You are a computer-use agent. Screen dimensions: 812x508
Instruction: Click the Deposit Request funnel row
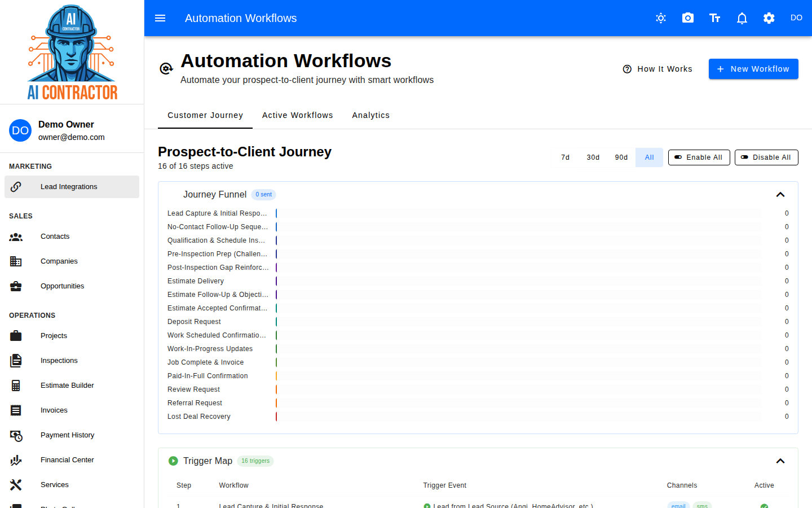pyautogui.click(x=478, y=322)
